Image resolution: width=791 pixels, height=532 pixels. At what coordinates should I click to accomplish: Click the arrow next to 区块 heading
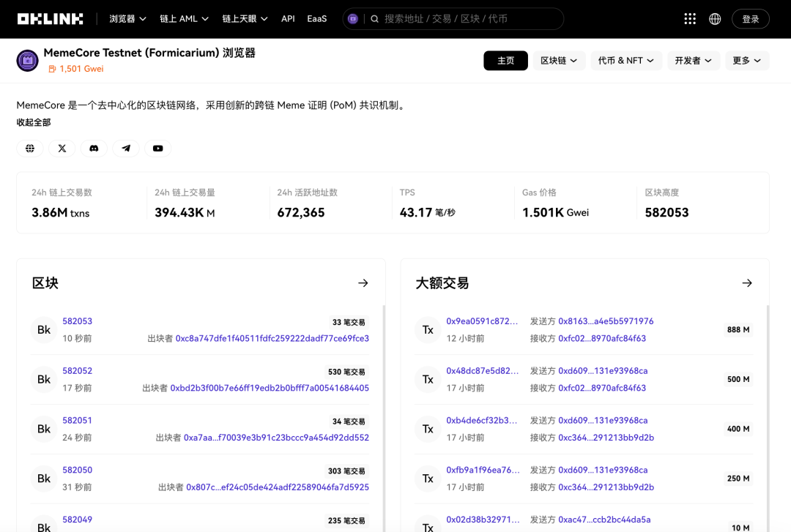(363, 283)
